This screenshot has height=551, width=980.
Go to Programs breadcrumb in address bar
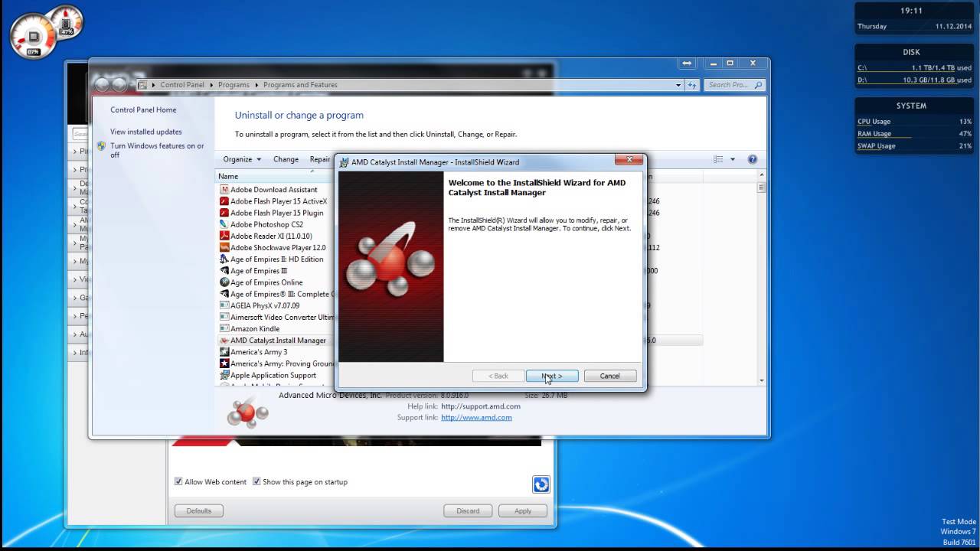234,85
